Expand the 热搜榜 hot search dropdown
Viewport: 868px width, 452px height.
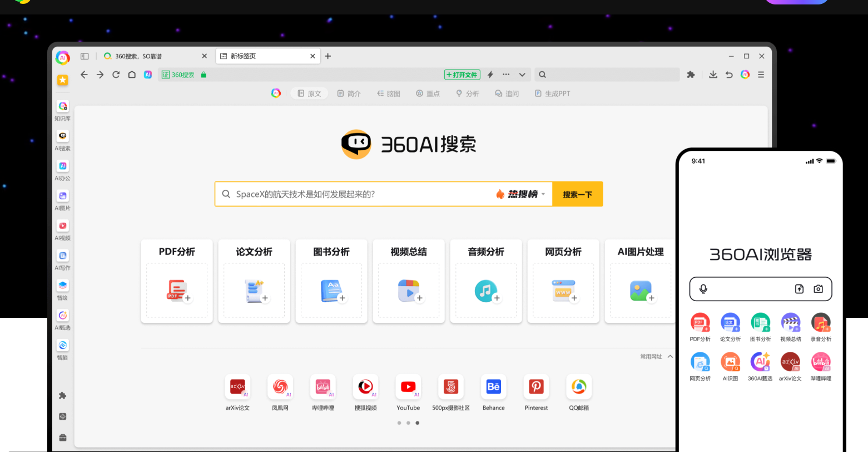pos(522,194)
